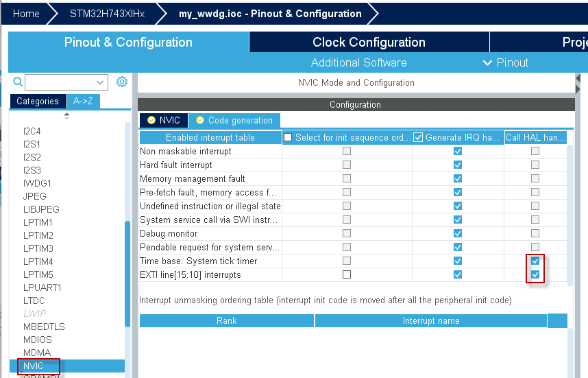Select MDIOS in the peripheral list
Image resolution: width=588 pixels, height=378 pixels.
pos(38,340)
